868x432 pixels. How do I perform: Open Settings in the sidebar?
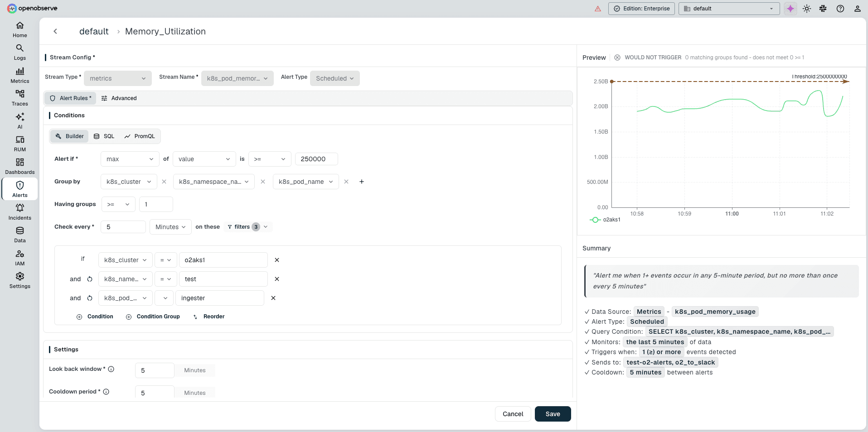pyautogui.click(x=20, y=281)
